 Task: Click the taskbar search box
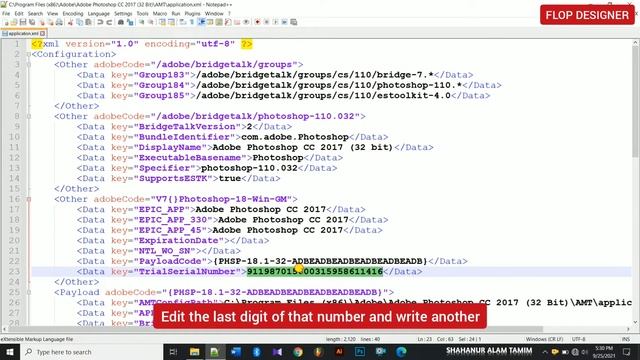click(x=91, y=352)
